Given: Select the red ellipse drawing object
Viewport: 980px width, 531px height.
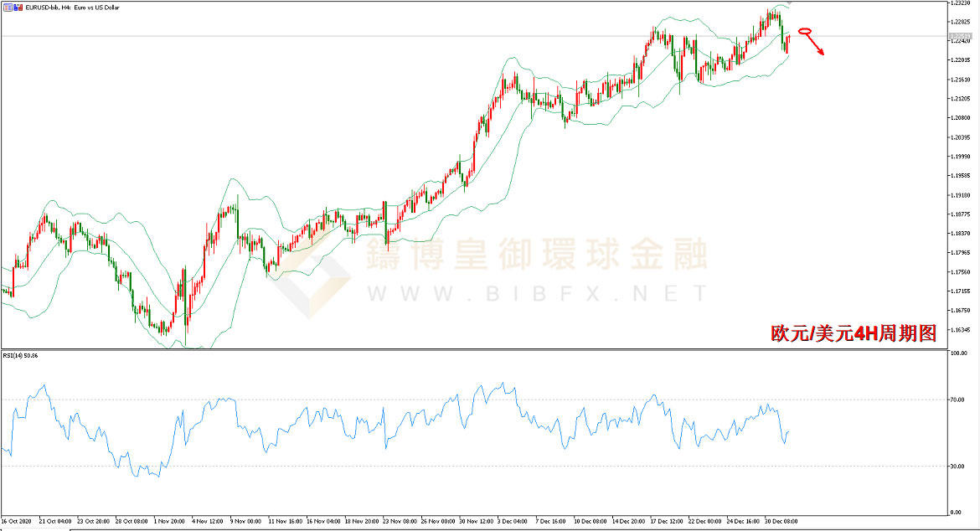Looking at the screenshot, I should (806, 32).
